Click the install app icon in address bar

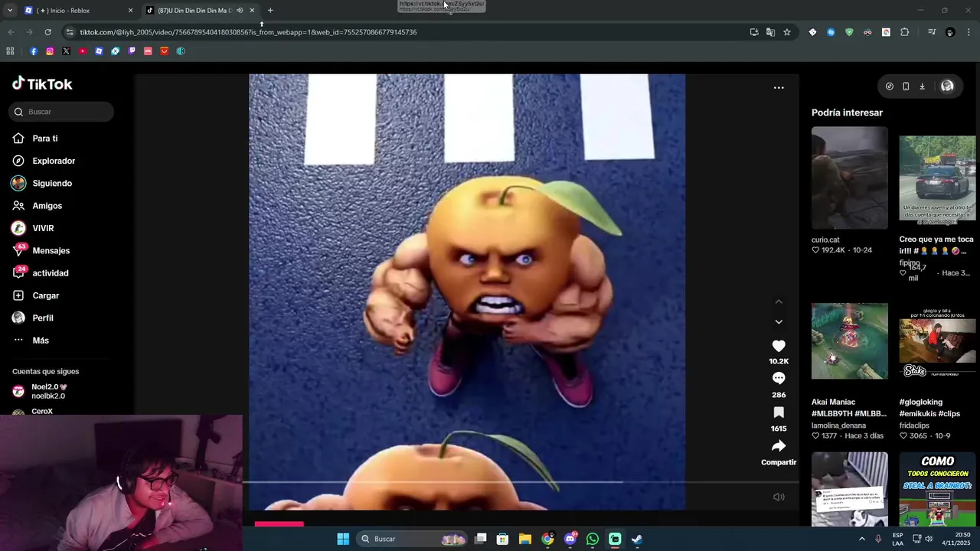(754, 32)
